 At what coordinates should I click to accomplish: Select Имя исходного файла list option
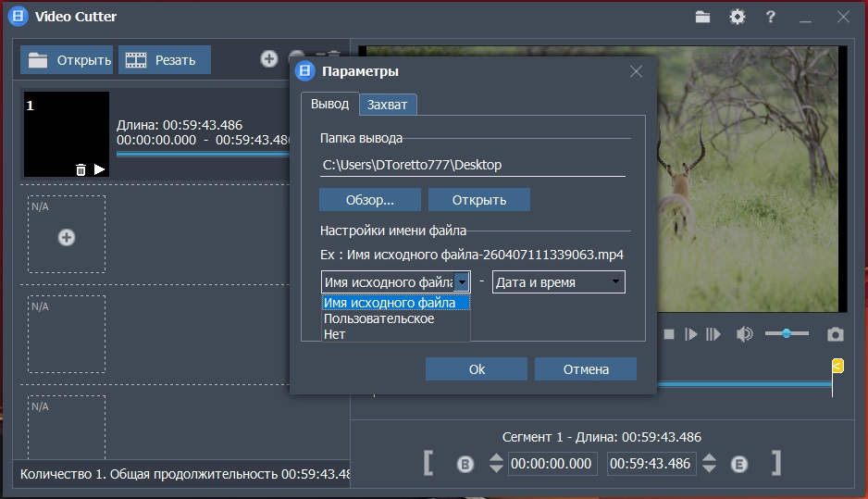pyautogui.click(x=396, y=303)
